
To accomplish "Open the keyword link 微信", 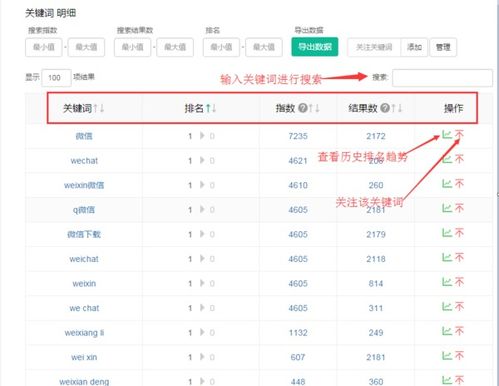I will pos(84,136).
